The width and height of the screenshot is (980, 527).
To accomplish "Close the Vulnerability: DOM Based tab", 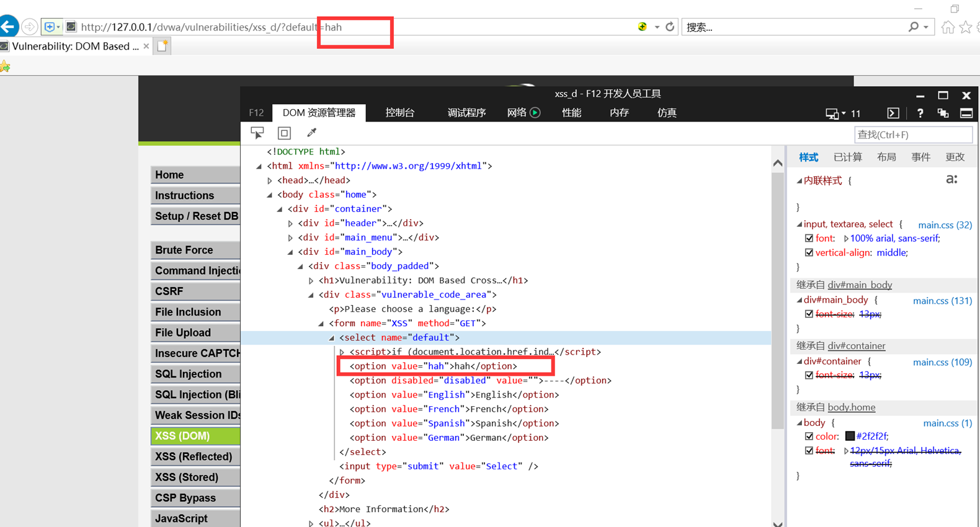I will click(146, 46).
